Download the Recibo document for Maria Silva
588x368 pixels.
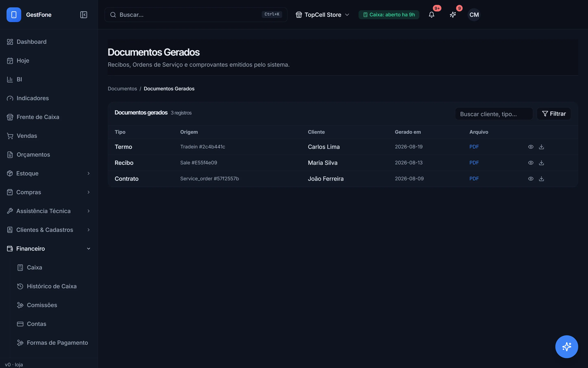pyautogui.click(x=541, y=163)
